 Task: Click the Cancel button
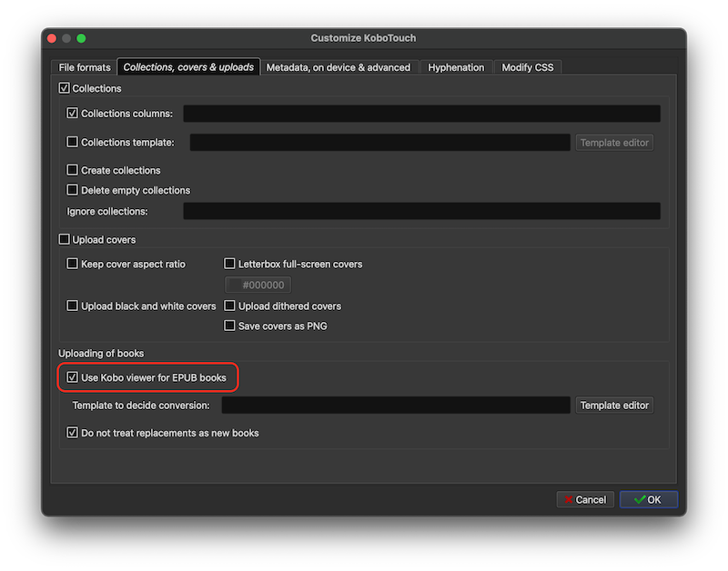tap(585, 499)
